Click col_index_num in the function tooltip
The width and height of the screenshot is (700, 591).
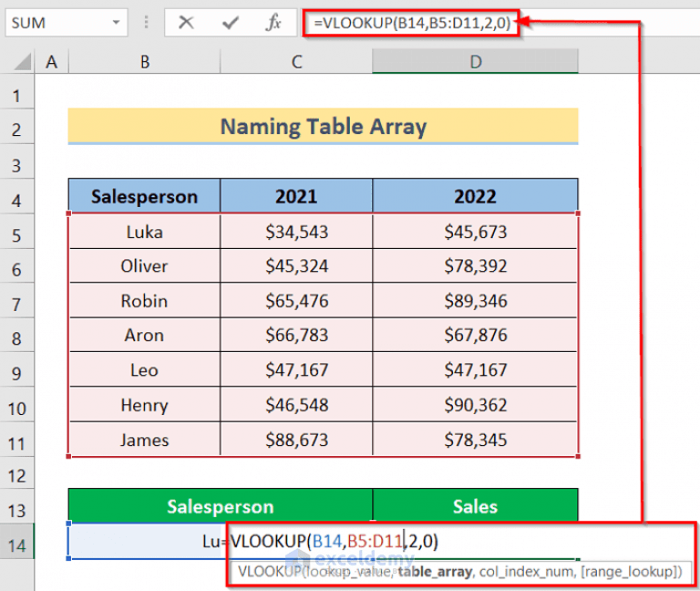[527, 571]
